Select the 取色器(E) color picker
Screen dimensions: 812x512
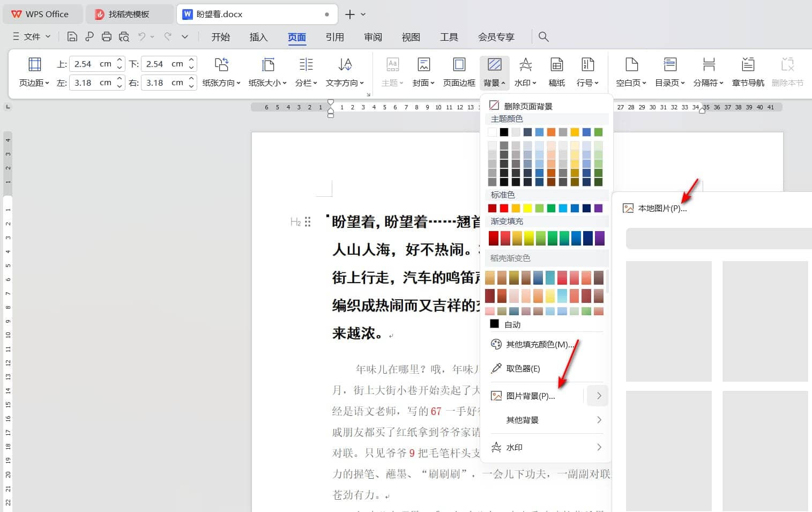pos(523,368)
